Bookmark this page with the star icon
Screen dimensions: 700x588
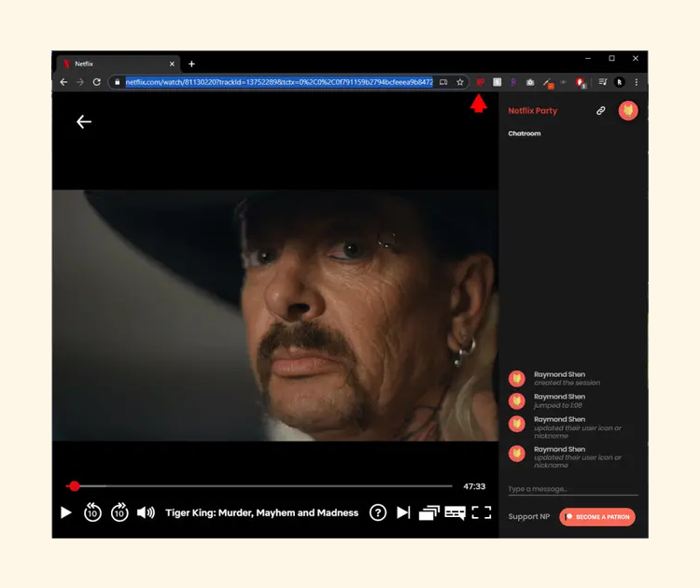pyautogui.click(x=460, y=82)
